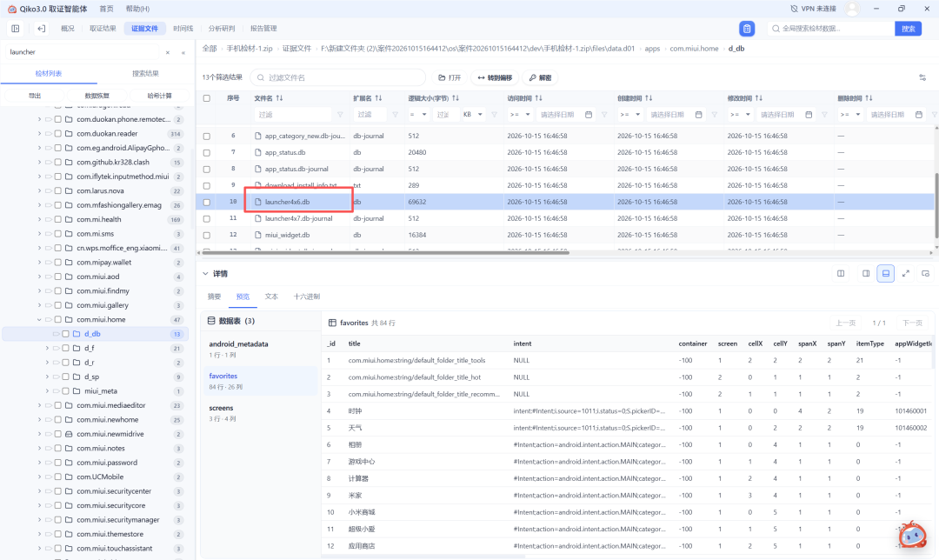Check the com.mi.health tree checkbox
The height and width of the screenshot is (560, 939).
click(58, 220)
